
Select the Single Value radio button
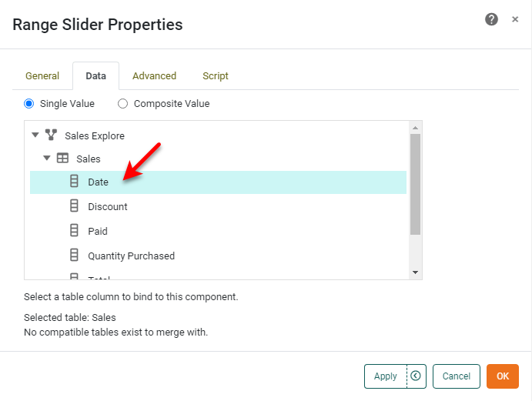pyautogui.click(x=29, y=104)
